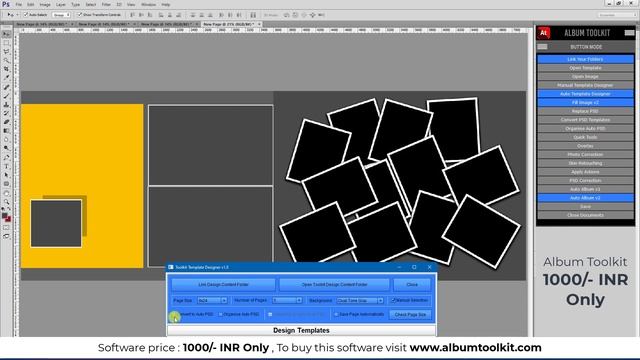Screen dimensions: 640x360
Task: Click the Check Page Size button
Action: coord(410,315)
